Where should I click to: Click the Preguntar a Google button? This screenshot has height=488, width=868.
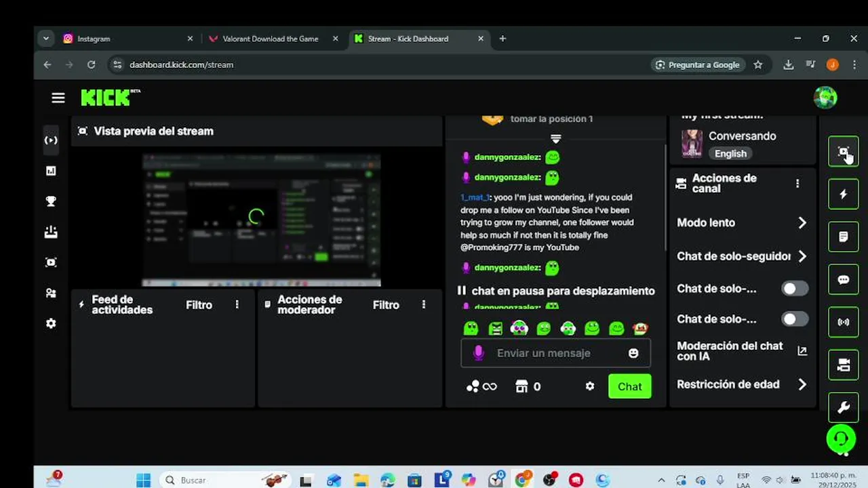click(x=698, y=64)
